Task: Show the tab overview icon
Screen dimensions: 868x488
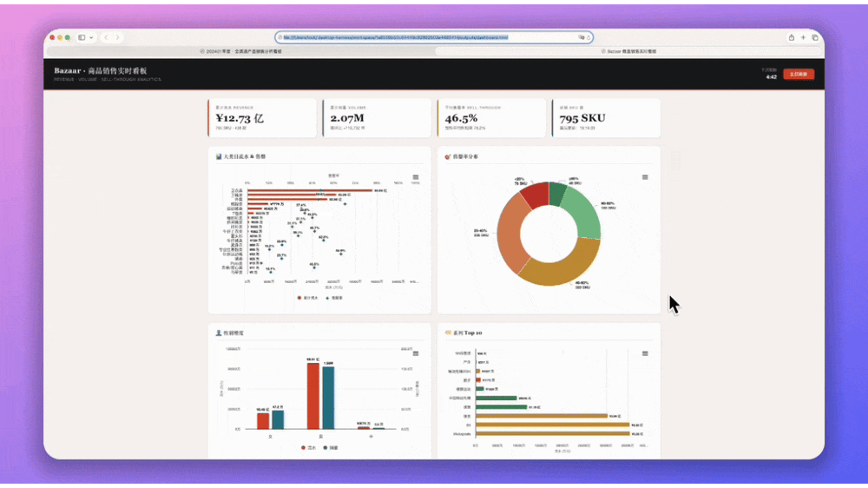Action: pyautogui.click(x=815, y=37)
